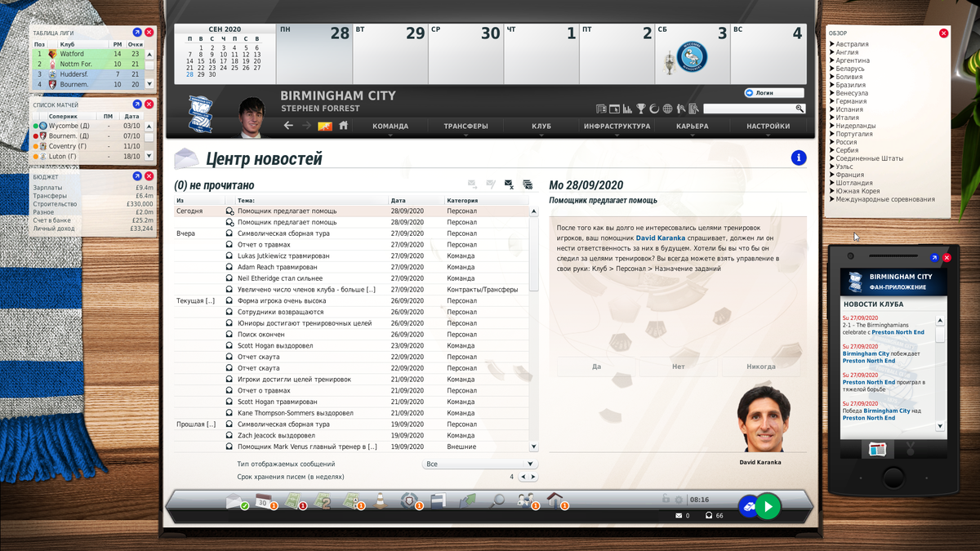Viewport: 980px width, 551px height.
Task: Expand the Таблица лиги widget with blue arrow
Action: (136, 32)
